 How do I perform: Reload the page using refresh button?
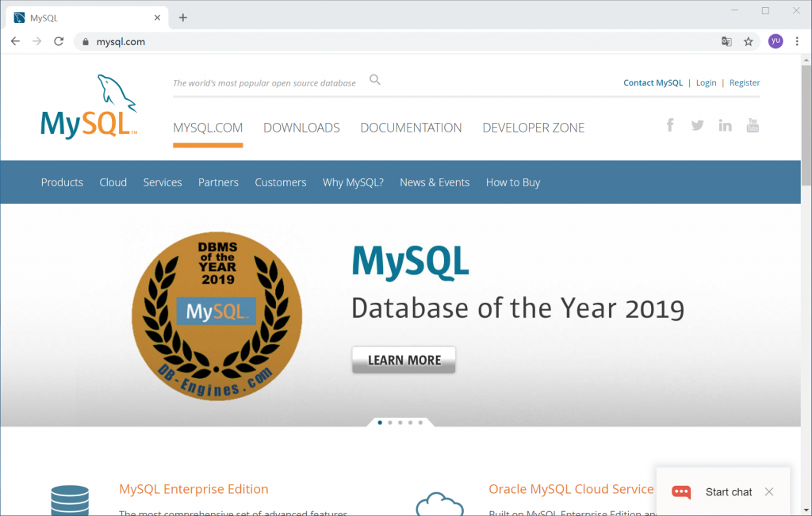[59, 42]
